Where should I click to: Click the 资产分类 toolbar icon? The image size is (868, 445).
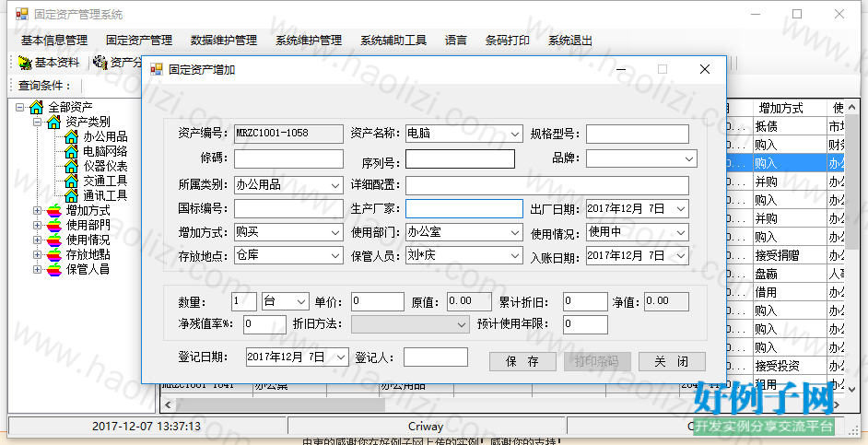(x=100, y=62)
